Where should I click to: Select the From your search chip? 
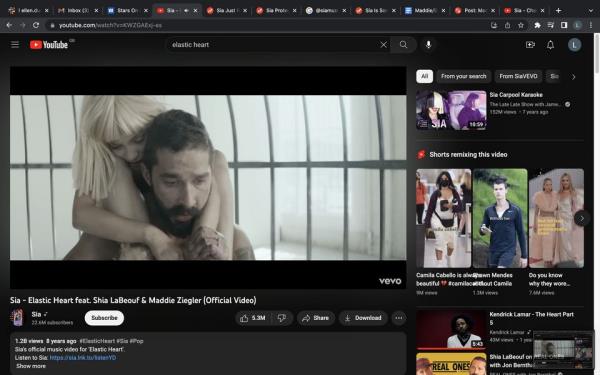coord(463,77)
